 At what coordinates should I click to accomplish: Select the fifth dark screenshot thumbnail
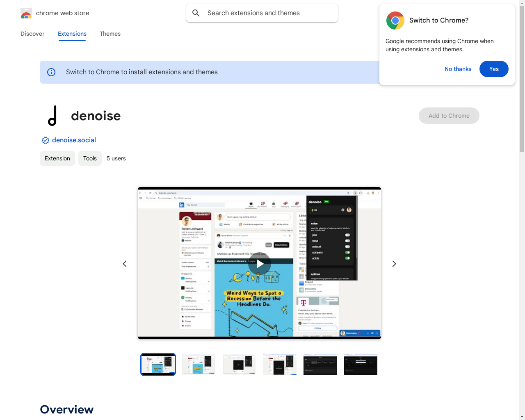[320, 364]
